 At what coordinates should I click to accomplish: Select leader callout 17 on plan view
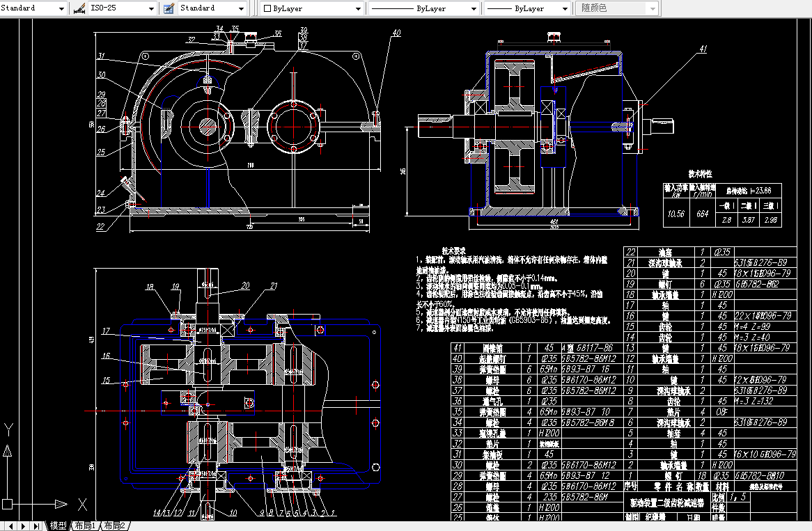[106, 331]
